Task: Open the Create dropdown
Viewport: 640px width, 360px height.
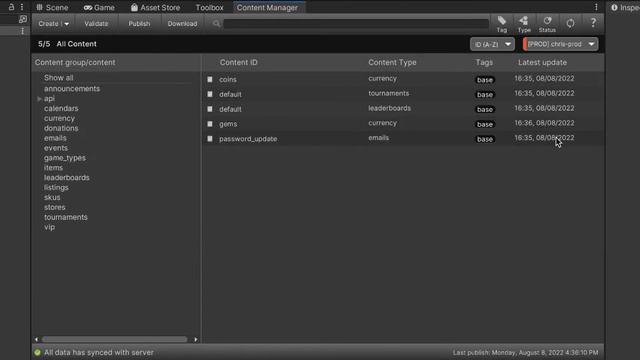Action: [53, 24]
